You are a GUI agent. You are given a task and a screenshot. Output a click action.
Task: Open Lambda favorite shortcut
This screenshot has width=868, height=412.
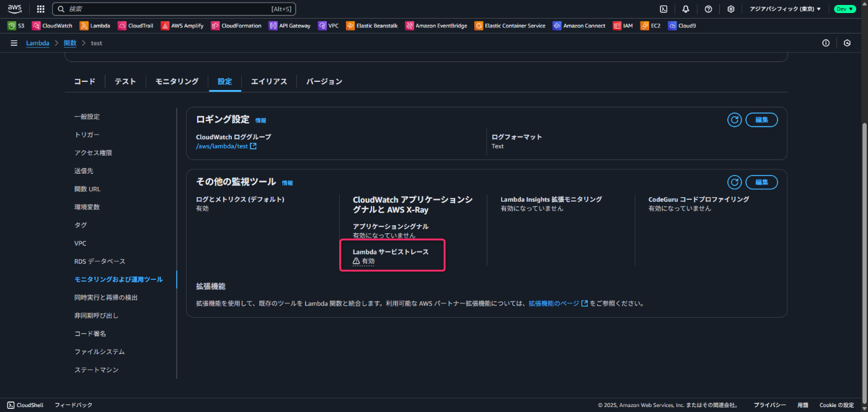coord(95,26)
